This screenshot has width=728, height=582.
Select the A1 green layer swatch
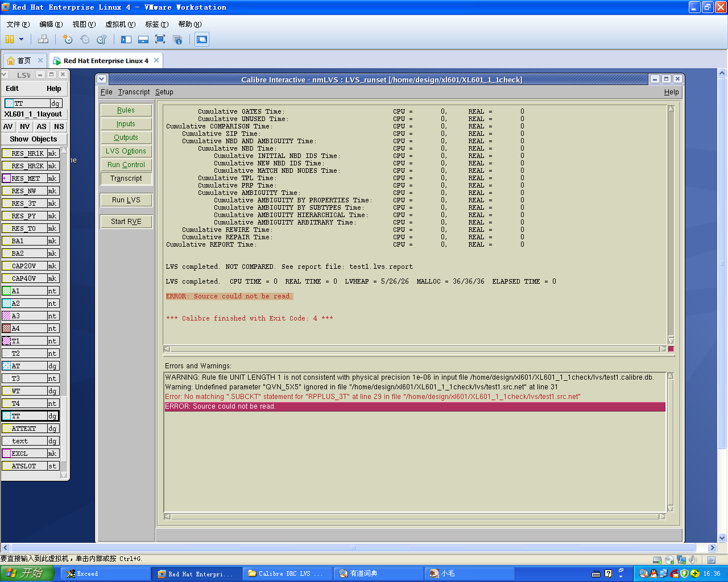(6, 291)
